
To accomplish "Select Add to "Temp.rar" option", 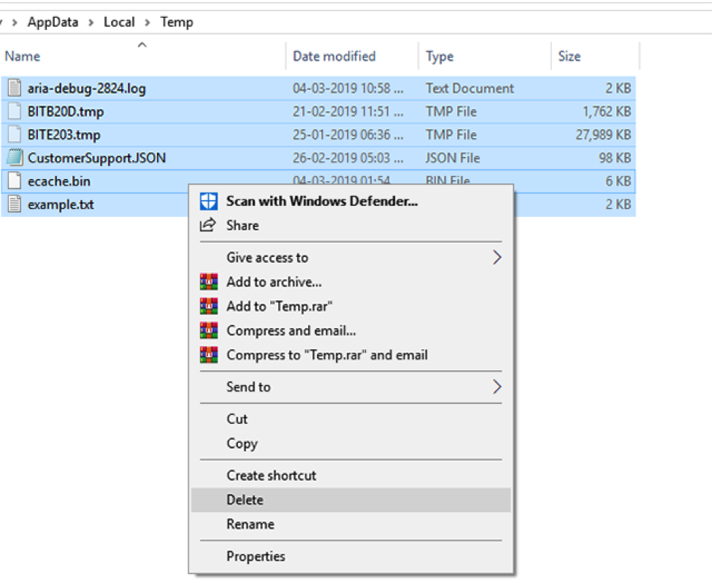I will (274, 306).
